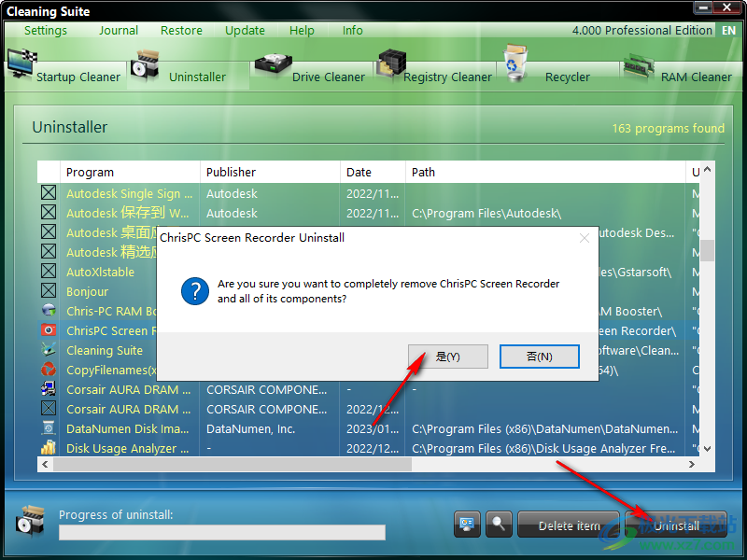This screenshot has height=560, width=747.
Task: Click the Uninstall button at the bottom
Action: (x=676, y=525)
